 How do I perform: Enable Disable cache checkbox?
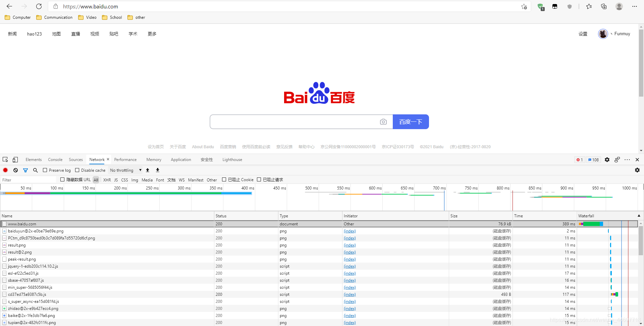pos(77,170)
